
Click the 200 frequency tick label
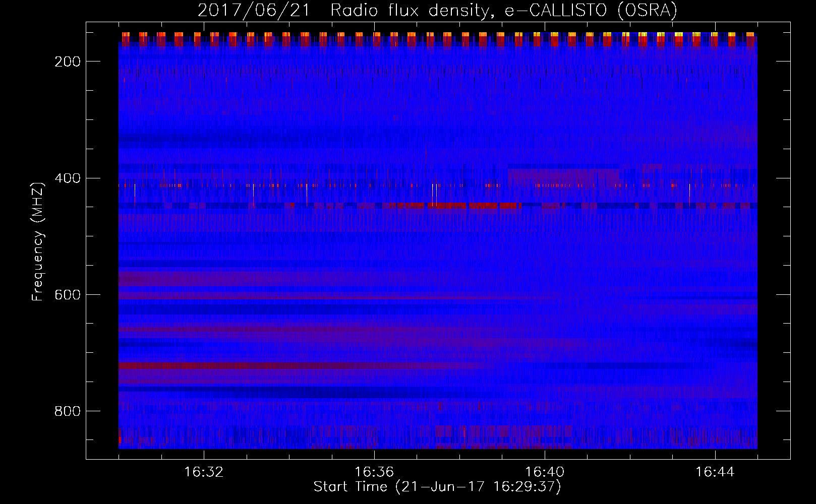[68, 61]
